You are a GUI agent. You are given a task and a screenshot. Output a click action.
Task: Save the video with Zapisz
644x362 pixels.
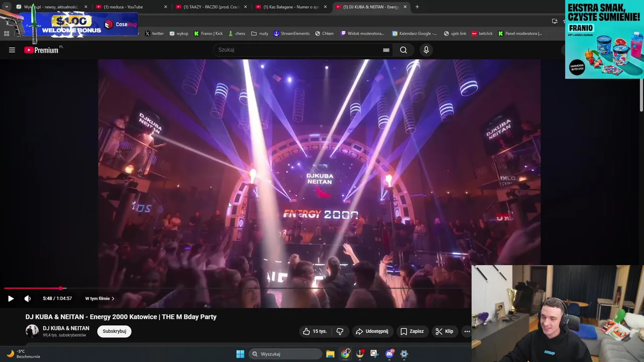pyautogui.click(x=412, y=331)
